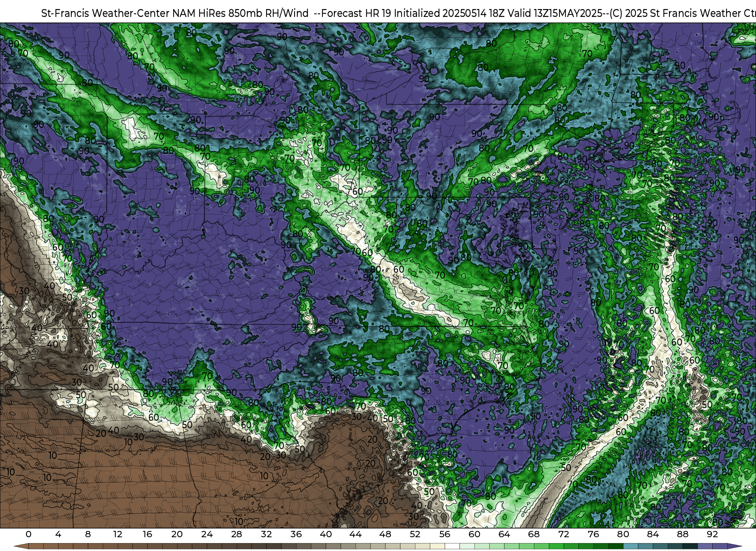Image resolution: width=756 pixels, height=551 pixels.
Task: Select the colorbar tick label 28
Action: coord(237,534)
